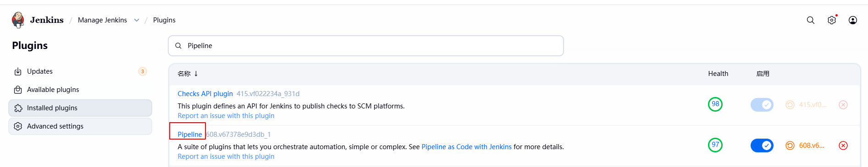Open the search magnifier icon in header
Screen dimensions: 868x167
coord(811,20)
